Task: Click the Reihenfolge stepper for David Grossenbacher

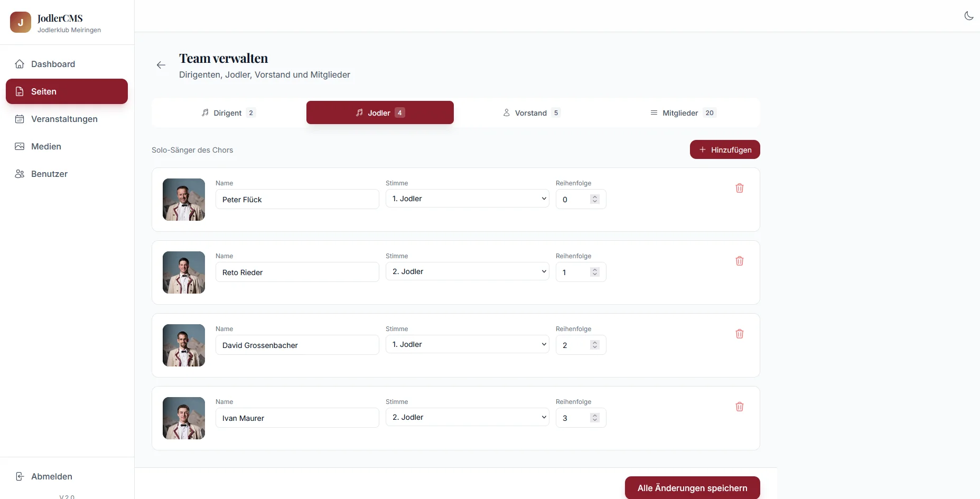Action: tap(595, 345)
